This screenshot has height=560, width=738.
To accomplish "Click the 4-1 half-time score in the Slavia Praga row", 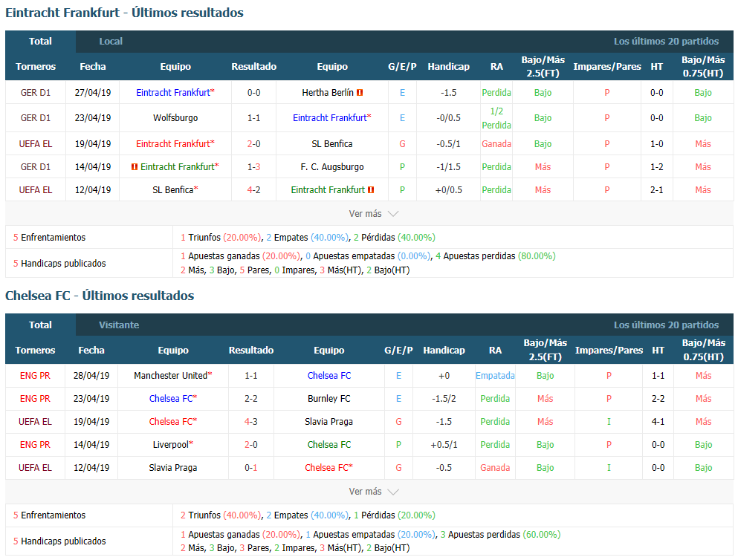I will coord(658,422).
